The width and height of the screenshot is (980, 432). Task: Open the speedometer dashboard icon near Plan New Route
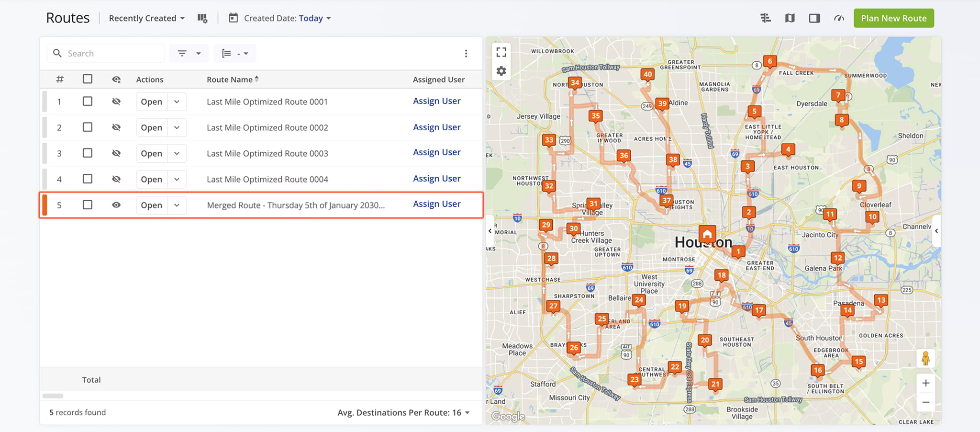tap(838, 18)
